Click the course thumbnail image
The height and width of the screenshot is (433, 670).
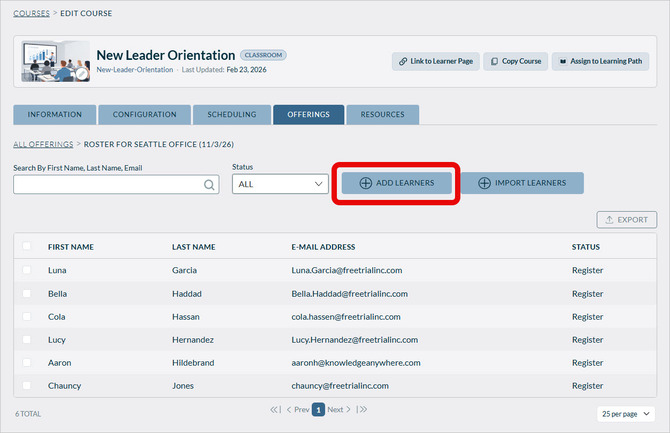pos(56,61)
